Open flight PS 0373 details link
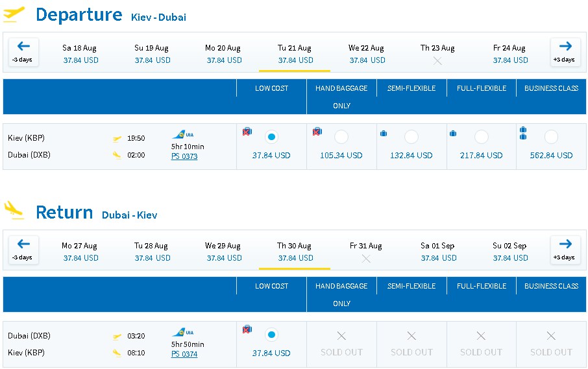The height and width of the screenshot is (369, 588). coord(184,156)
